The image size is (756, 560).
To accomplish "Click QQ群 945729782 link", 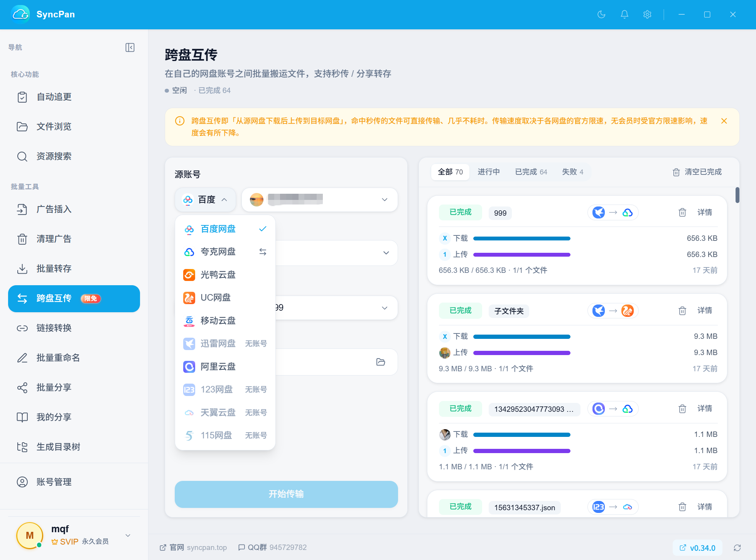I will (272, 548).
